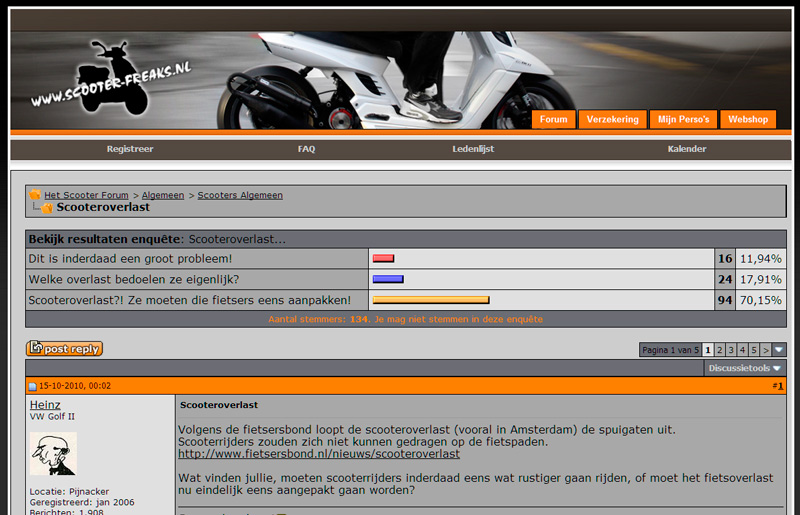
Task: Click the percentage 11,94%
Action: pyautogui.click(x=761, y=259)
